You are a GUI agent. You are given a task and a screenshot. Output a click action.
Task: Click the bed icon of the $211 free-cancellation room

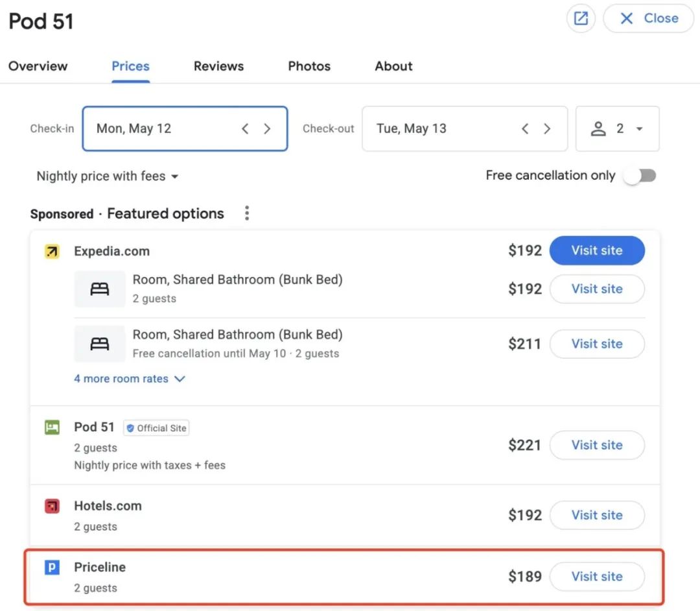pyautogui.click(x=100, y=344)
